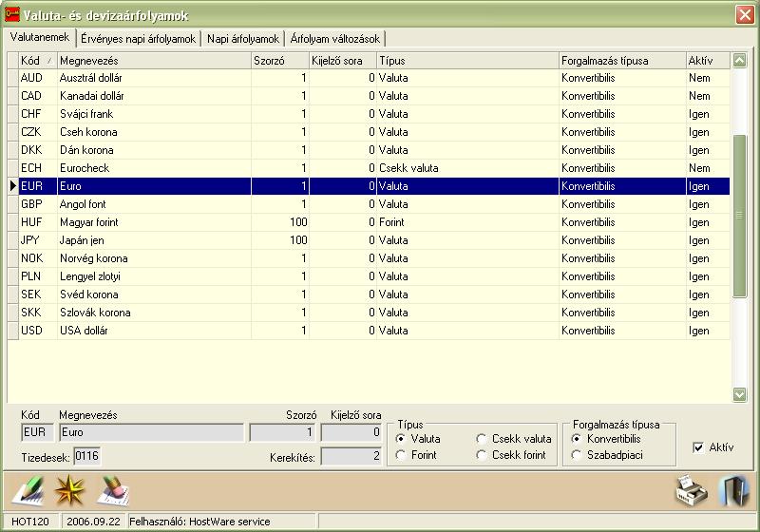Click the Megnevezés column header

(154, 61)
